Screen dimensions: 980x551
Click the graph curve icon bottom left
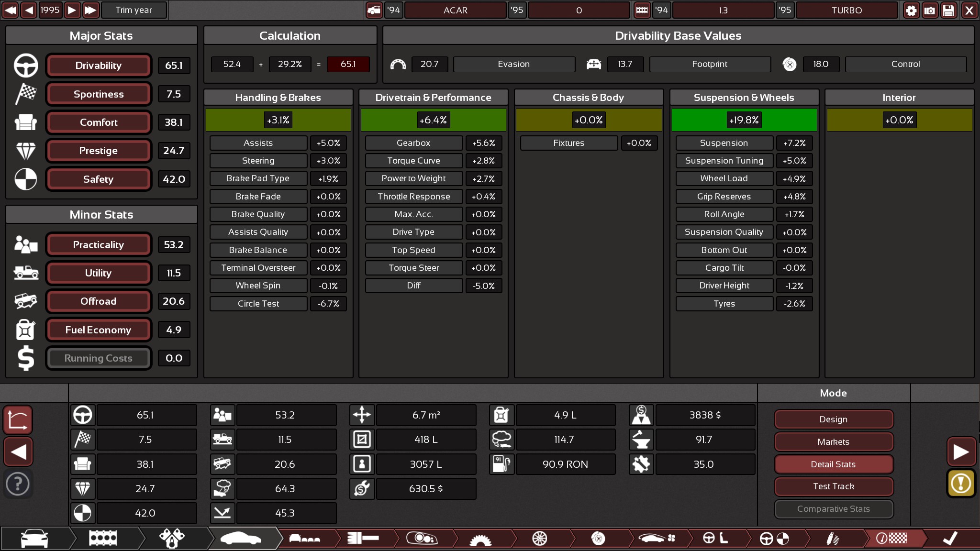point(18,420)
